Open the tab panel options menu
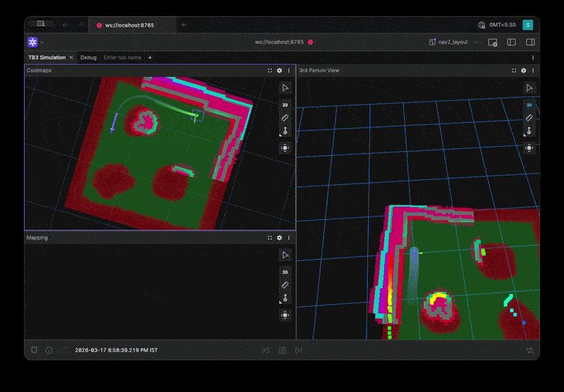 pos(533,58)
